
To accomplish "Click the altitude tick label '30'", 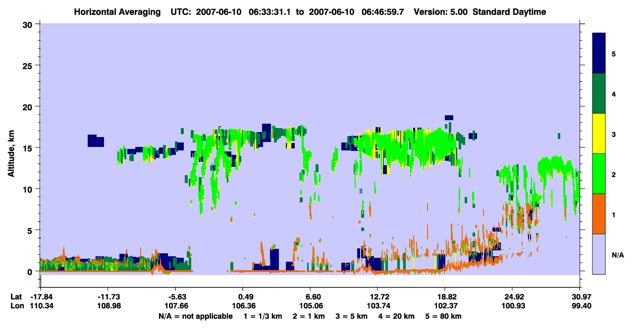I will 28,24.
